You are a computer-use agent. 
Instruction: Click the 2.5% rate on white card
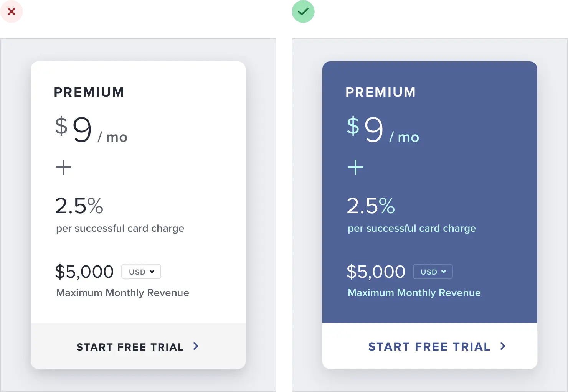coord(79,206)
